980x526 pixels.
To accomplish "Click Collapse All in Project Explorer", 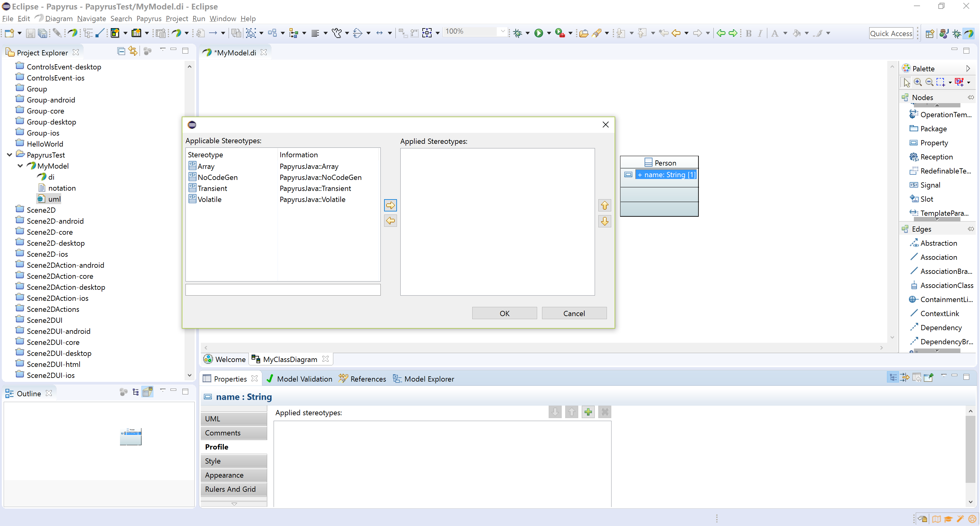I will [x=121, y=51].
